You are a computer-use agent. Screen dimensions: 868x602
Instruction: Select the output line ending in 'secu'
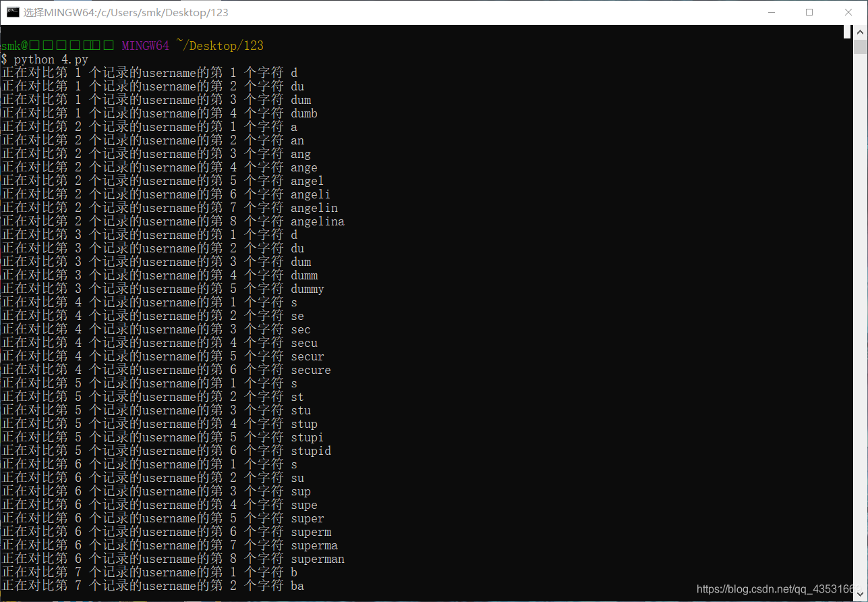click(159, 343)
